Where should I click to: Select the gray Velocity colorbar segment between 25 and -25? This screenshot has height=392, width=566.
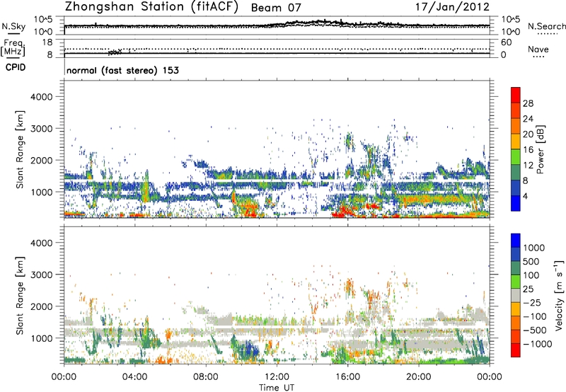[x=516, y=295]
